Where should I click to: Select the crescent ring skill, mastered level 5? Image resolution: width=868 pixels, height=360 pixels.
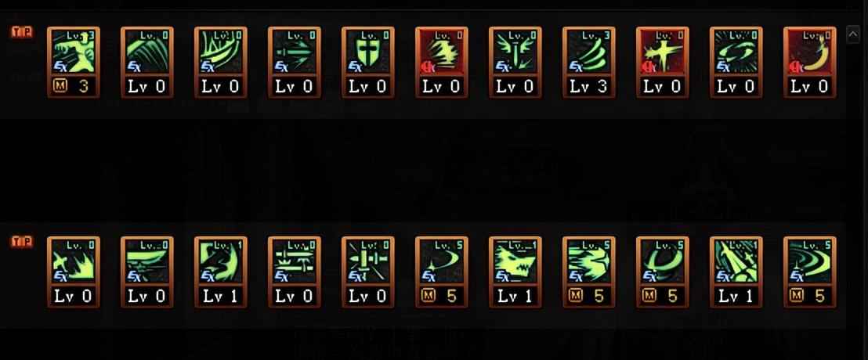[663, 261]
